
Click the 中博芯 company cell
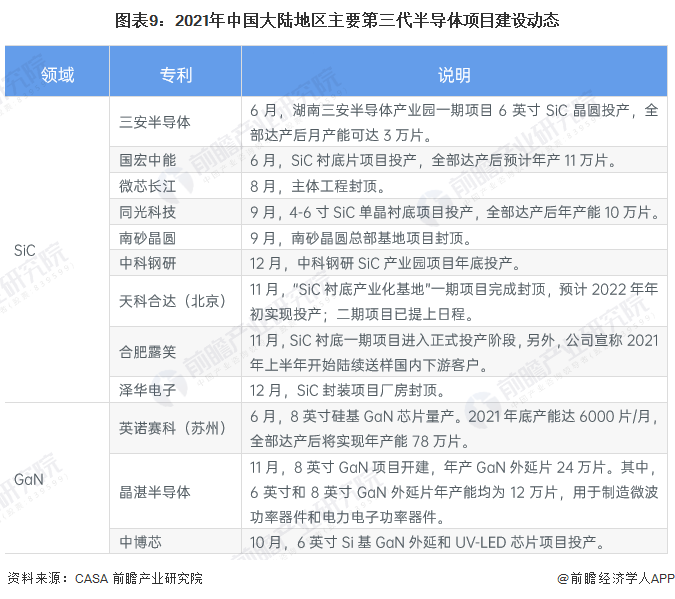point(141,542)
